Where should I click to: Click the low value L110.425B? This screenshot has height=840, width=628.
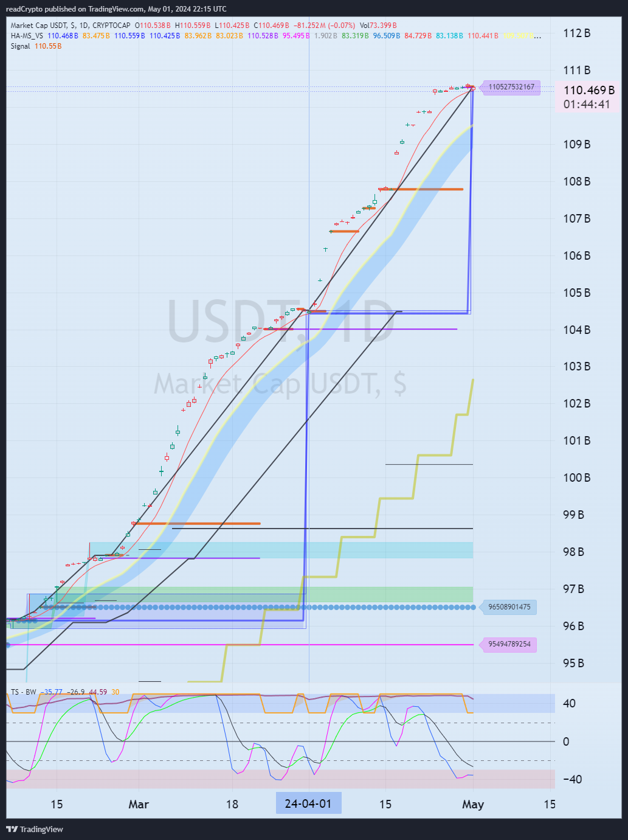(x=232, y=26)
